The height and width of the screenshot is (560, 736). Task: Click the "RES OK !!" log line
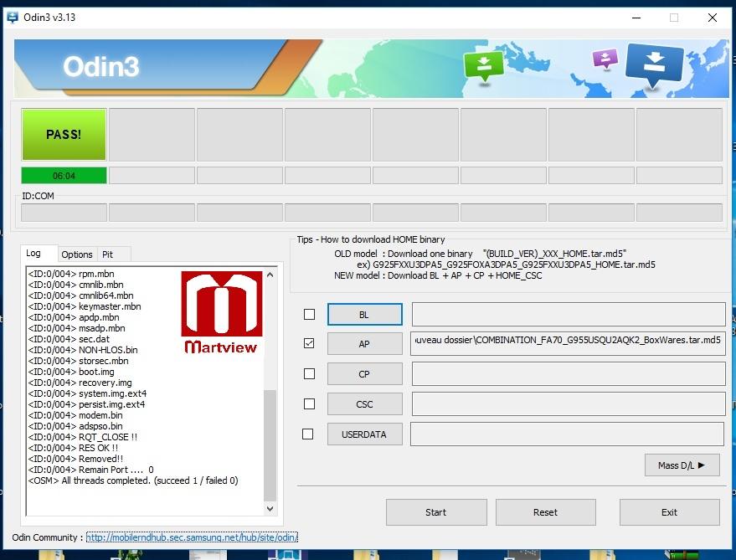click(x=73, y=447)
